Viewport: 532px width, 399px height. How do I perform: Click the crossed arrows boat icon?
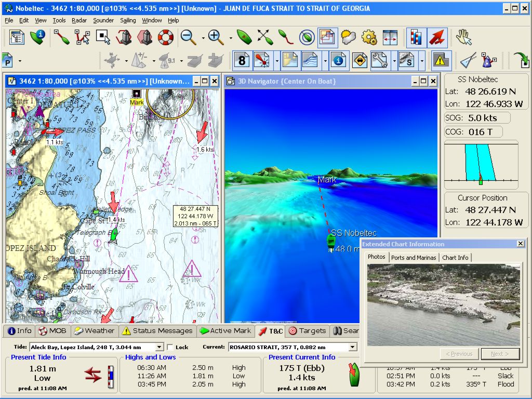pos(265,37)
